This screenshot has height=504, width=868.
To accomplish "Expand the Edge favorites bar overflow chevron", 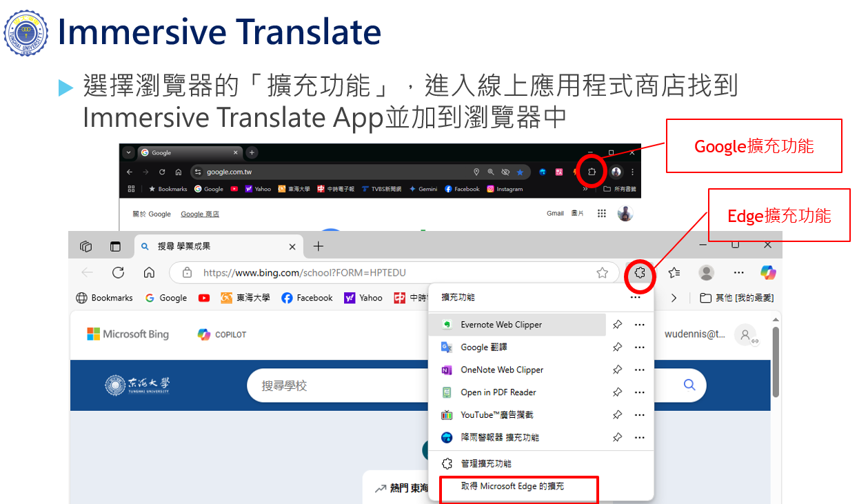I will point(674,298).
